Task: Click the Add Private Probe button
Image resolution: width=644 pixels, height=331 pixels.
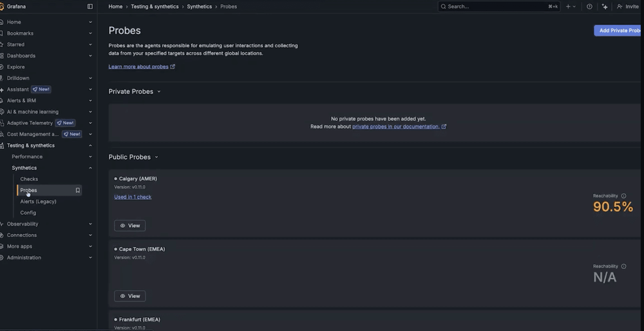Action: (x=618, y=31)
